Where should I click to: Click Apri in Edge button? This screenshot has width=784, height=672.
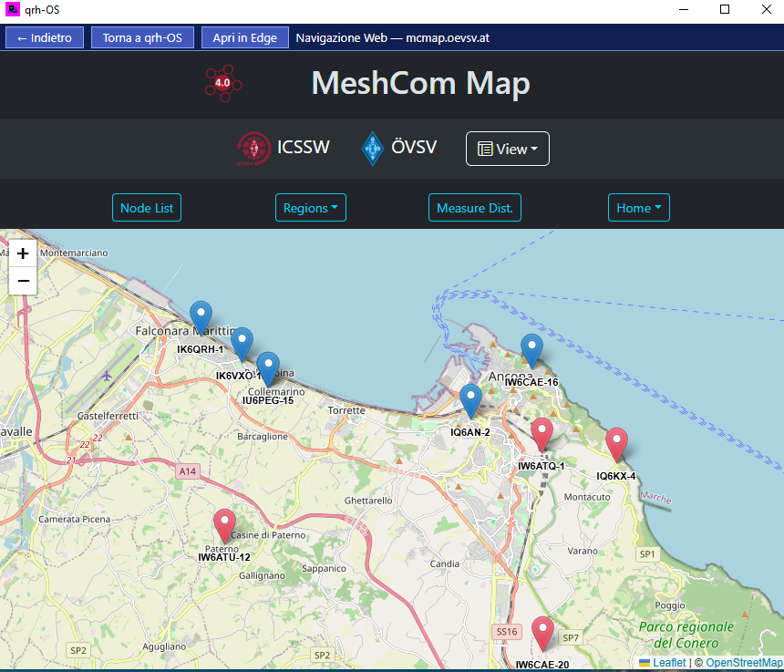pos(245,37)
